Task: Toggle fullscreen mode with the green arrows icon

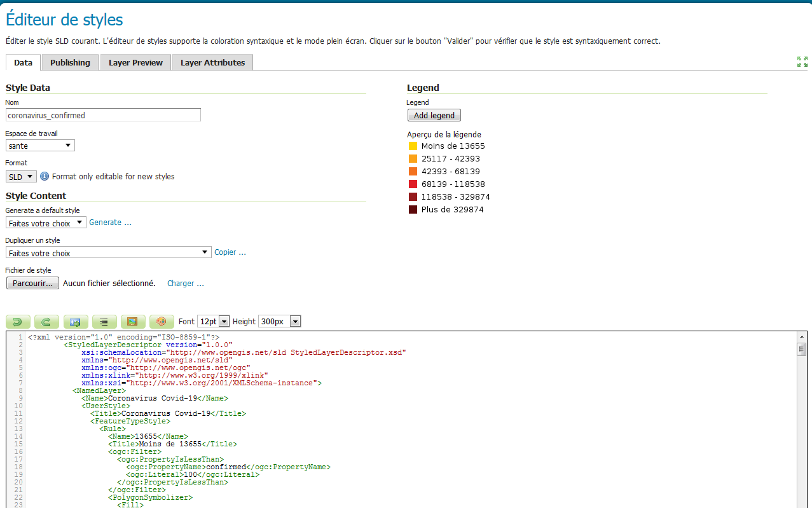Action: coord(802,62)
